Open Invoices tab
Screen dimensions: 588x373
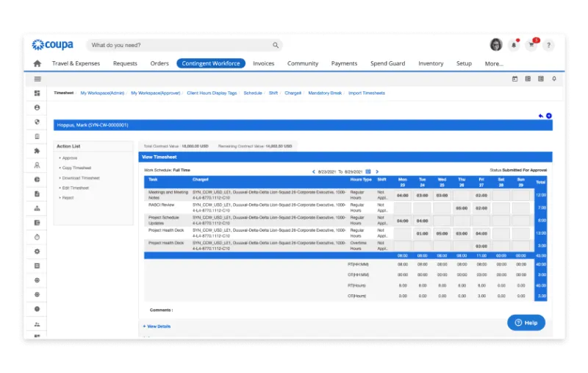coord(264,63)
